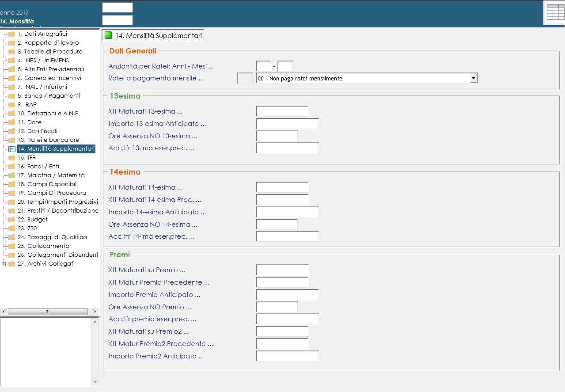Viewport: 565px width, 392px height.
Task: Click the green square icon on Mensilità tab
Action: click(109, 35)
